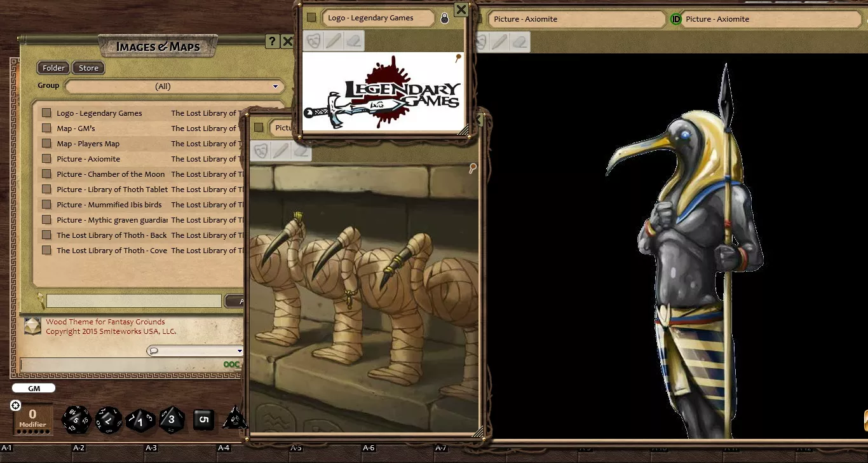Open the Map - GM's list entry
868x463 pixels.
(x=76, y=128)
